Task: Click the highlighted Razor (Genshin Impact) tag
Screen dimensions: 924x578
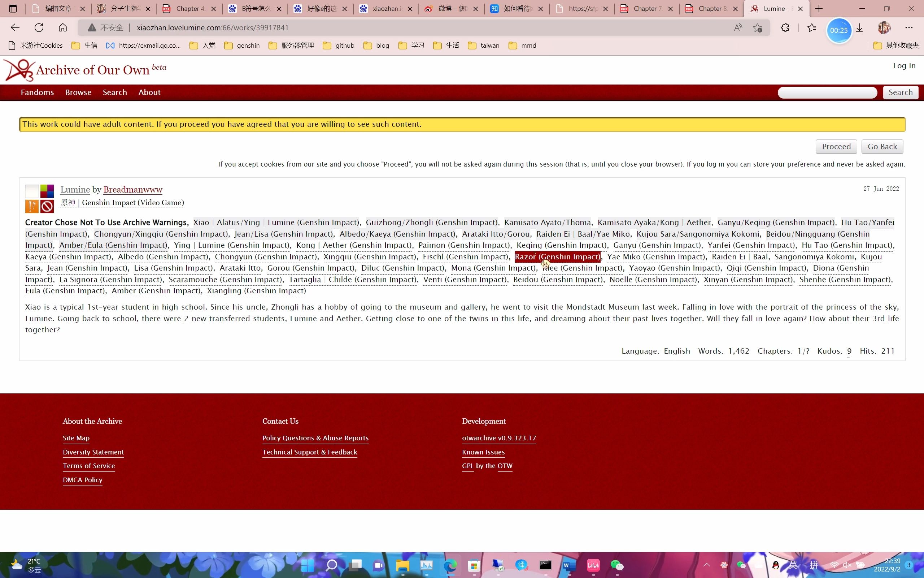Action: pos(557,257)
